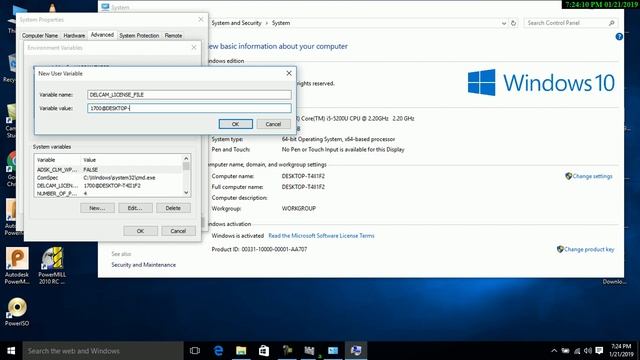Screen dimensions: 640x360
Task: Cancel the Environment Variables dialog
Action: [178, 231]
